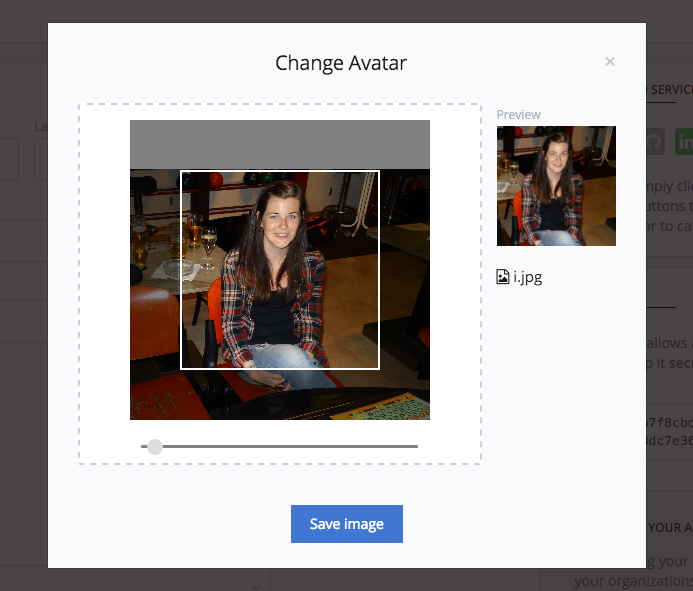Click the crop box top-left corner
Screen dimensions: 693x591
[181, 171]
